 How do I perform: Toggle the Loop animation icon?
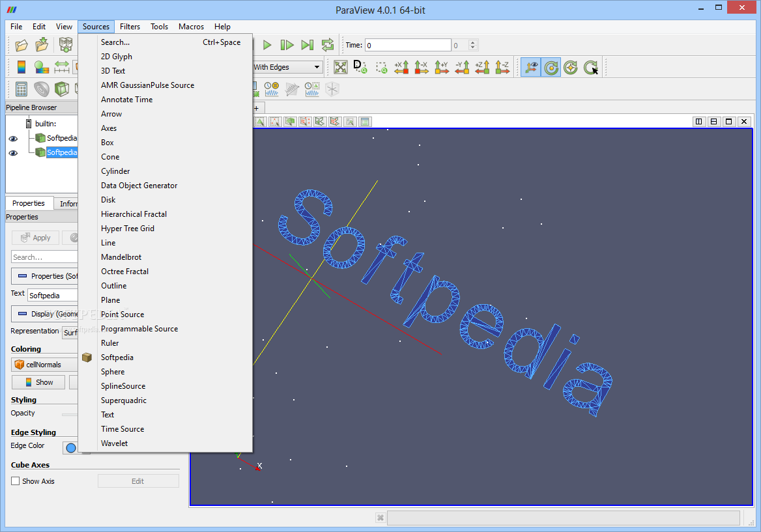328,45
